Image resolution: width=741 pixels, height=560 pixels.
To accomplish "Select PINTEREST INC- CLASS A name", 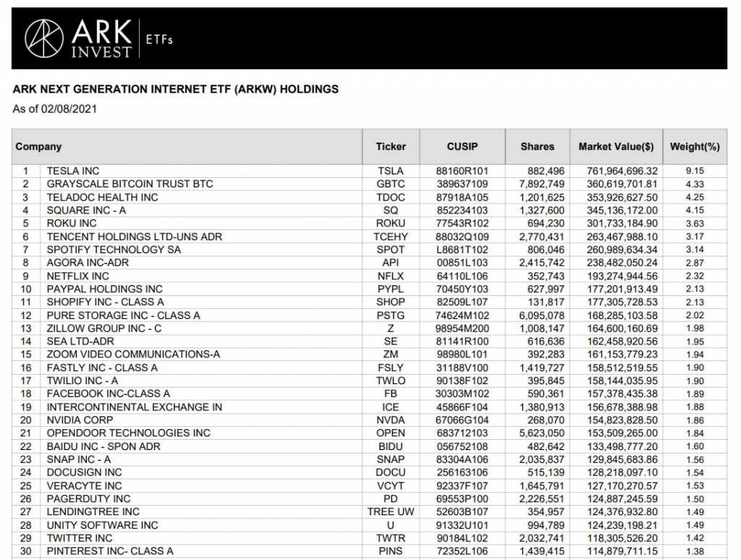I will tap(110, 551).
